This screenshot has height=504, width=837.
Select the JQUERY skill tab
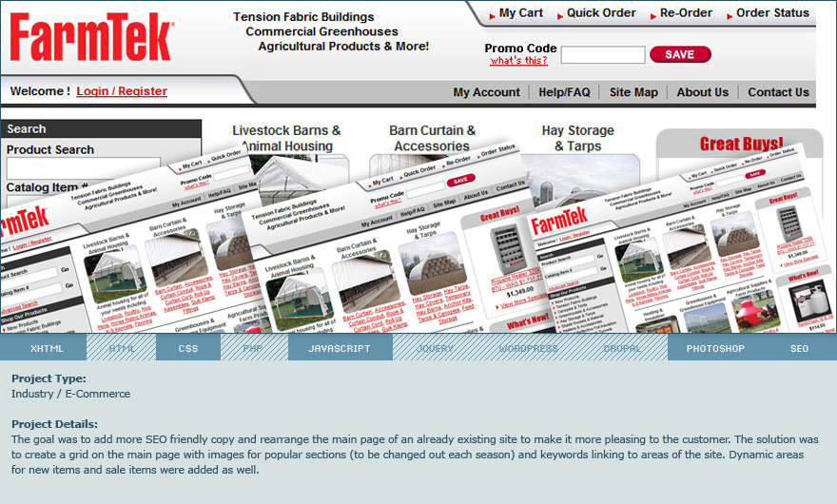click(x=435, y=348)
